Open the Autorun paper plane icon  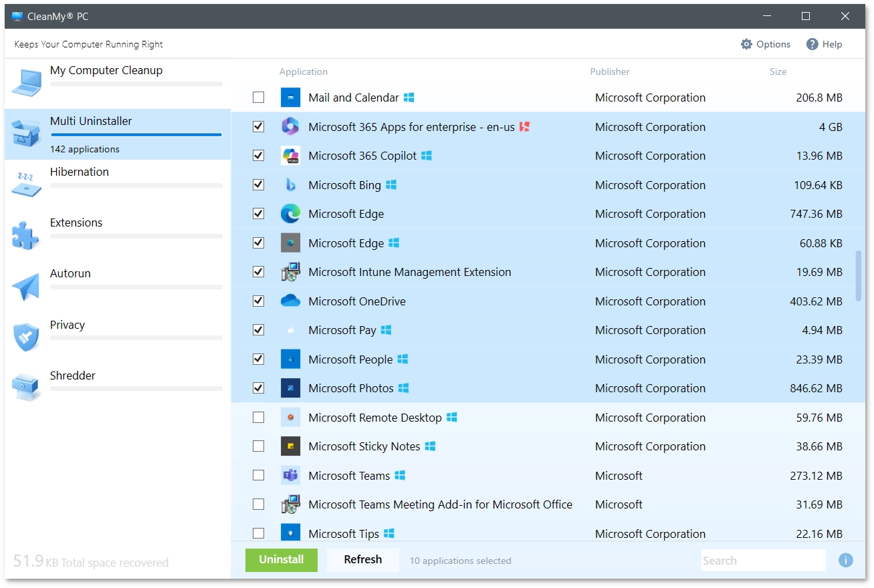click(x=26, y=287)
